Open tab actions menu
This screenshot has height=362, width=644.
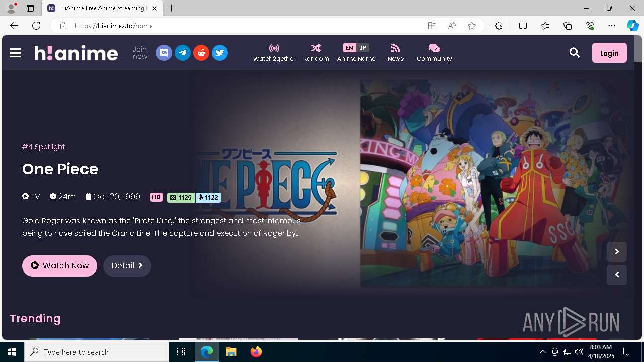(30, 8)
